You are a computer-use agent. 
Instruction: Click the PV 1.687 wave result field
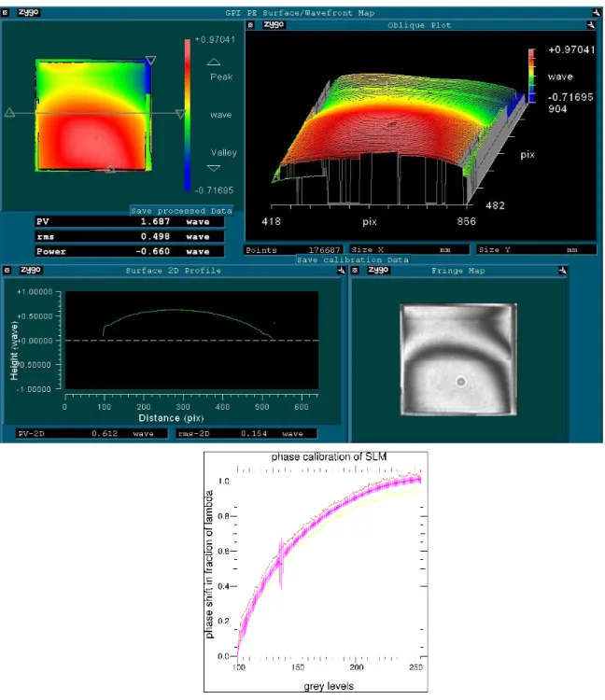130,221
